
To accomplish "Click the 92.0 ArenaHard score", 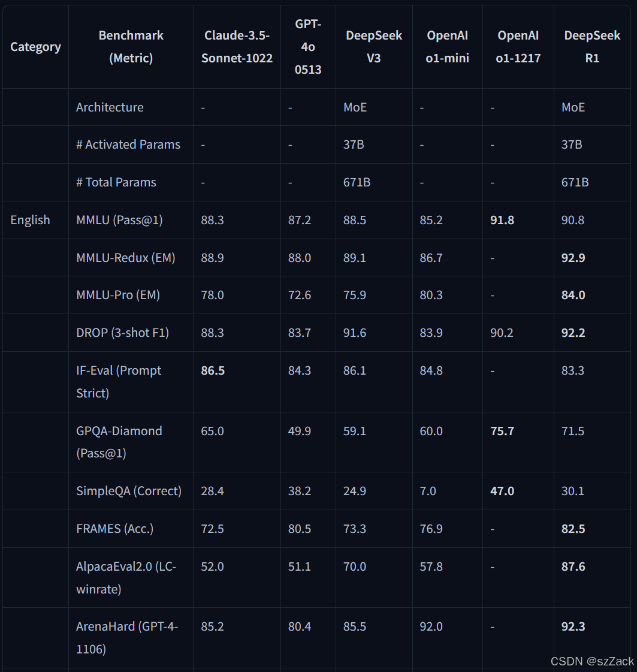I will coord(431,626).
